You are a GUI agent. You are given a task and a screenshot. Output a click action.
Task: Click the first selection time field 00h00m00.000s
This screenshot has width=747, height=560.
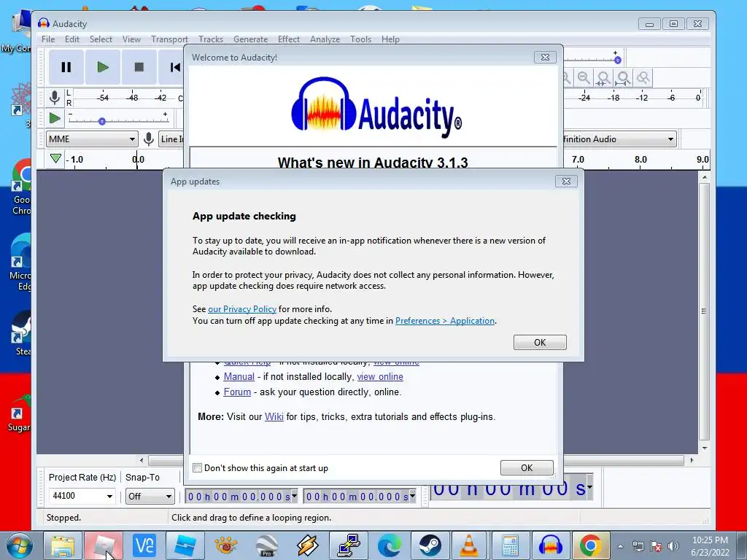239,497
